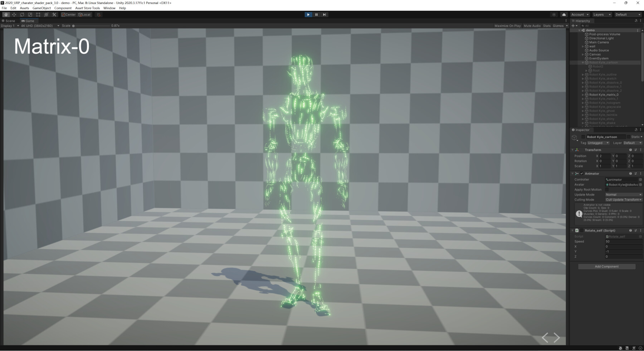Open the Hierarchy panel options menu
This screenshot has height=351, width=644.
(x=640, y=21)
